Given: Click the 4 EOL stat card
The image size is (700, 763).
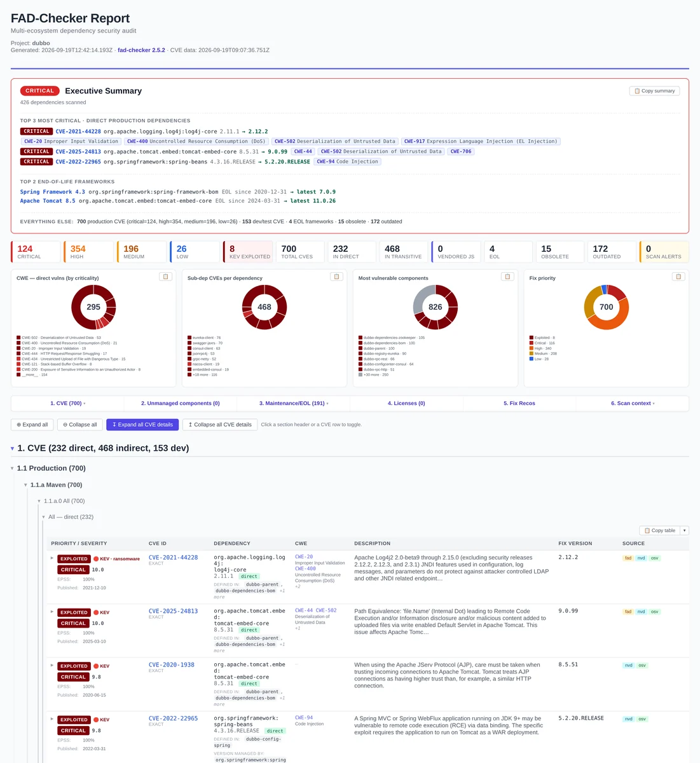Looking at the screenshot, I should [x=508, y=252].
